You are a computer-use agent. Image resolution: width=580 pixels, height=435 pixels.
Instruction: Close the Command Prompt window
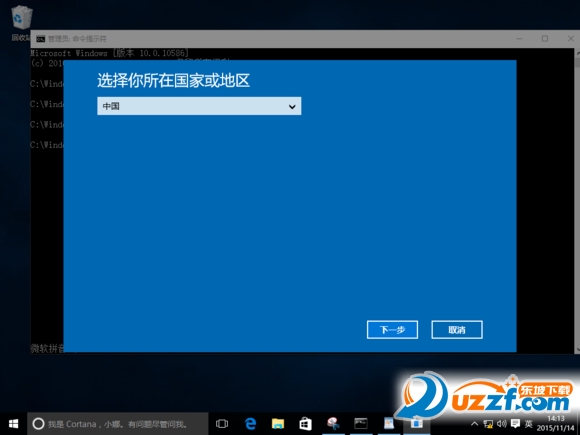[x=570, y=38]
